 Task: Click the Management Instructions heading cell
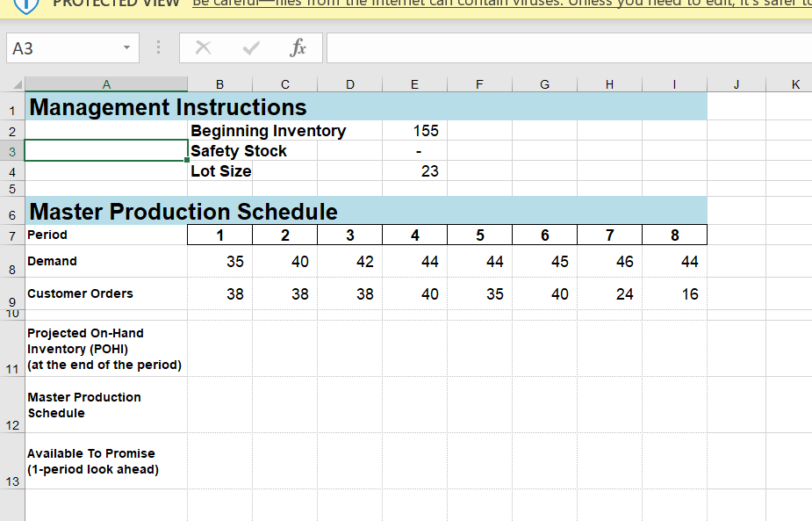point(106,107)
